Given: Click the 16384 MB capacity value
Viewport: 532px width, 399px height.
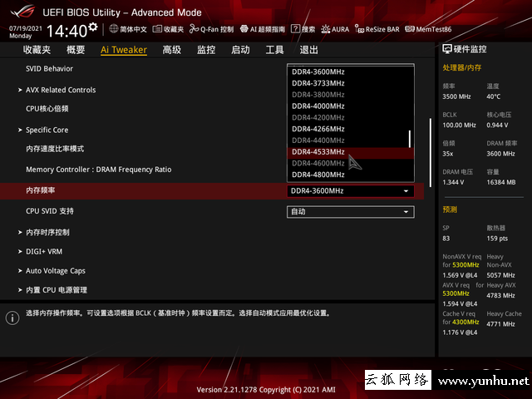Looking at the screenshot, I should (x=501, y=183).
